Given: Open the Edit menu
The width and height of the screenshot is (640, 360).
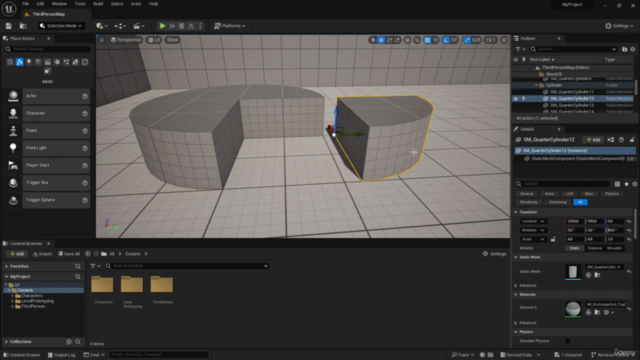Looking at the screenshot, I should [40, 4].
